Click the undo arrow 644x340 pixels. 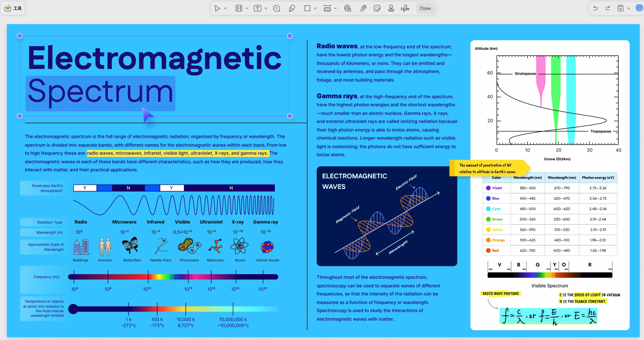click(x=595, y=8)
